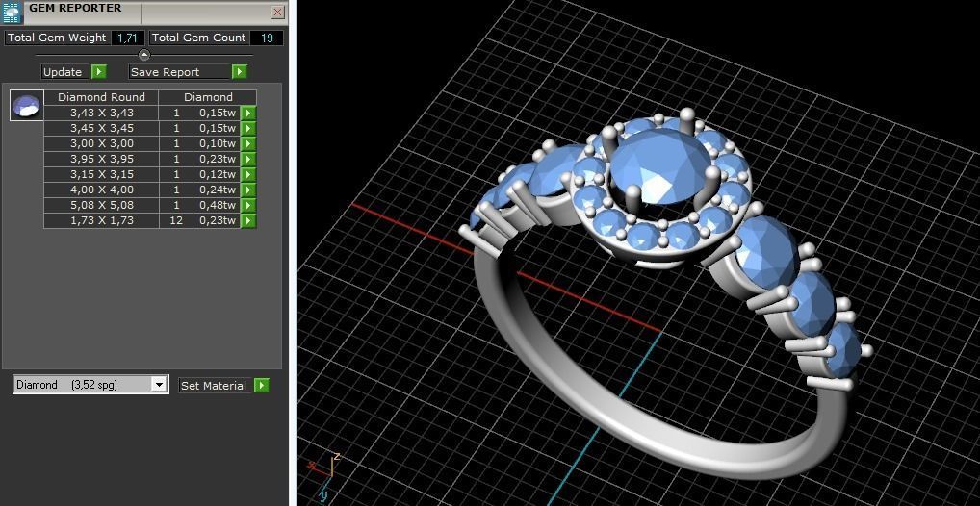Click the 0,48tw weight cell
Screen dimensions: 980x506
tap(218, 205)
